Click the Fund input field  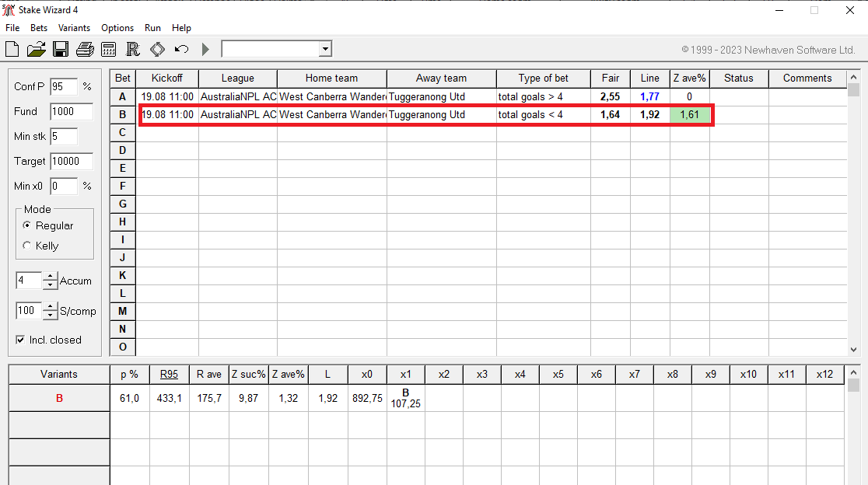point(72,111)
